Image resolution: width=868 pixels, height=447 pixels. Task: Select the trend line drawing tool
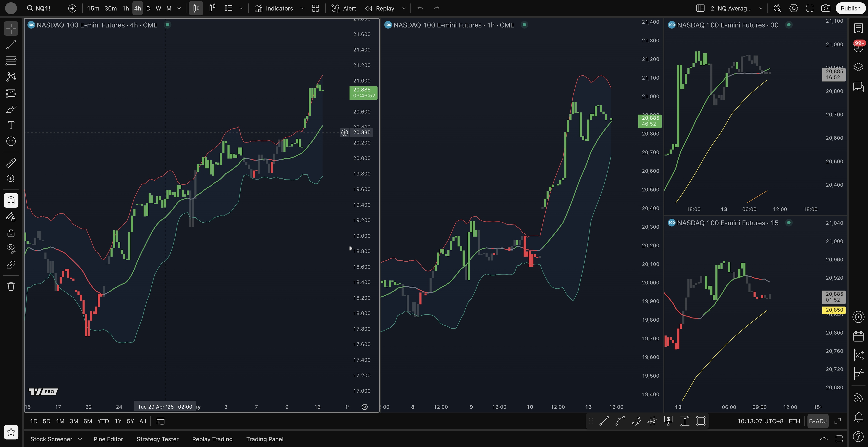pyautogui.click(x=11, y=45)
